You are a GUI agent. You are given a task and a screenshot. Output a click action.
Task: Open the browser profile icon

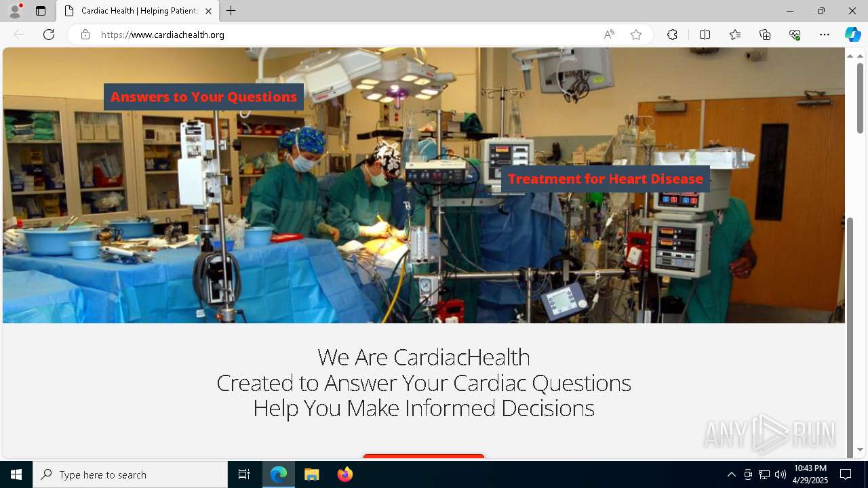(14, 11)
